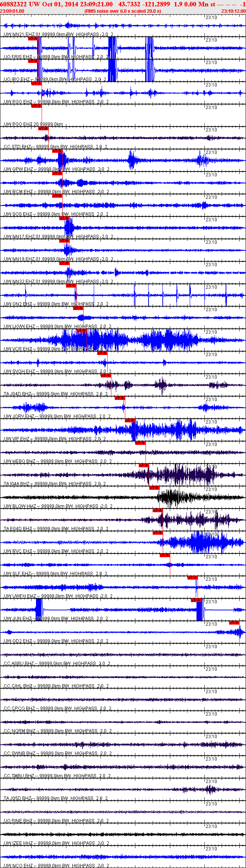Select the UW SVOH EHZ station label
The height and width of the screenshot is (868, 246).
58,371
